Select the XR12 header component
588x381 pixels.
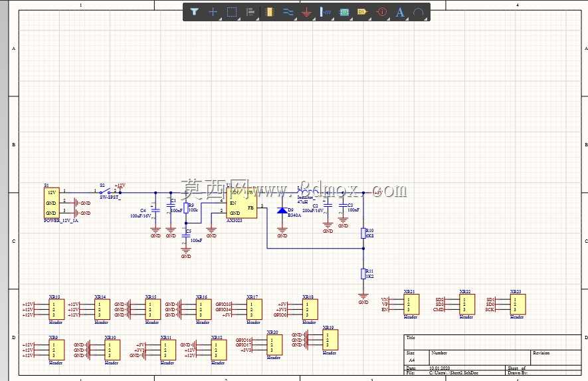click(x=219, y=350)
